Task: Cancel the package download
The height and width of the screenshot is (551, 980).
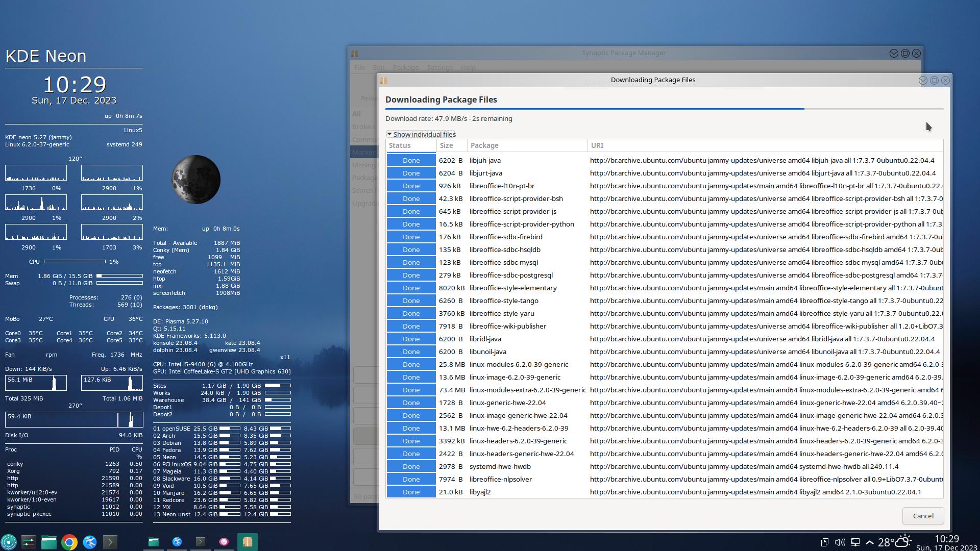Action: click(922, 516)
